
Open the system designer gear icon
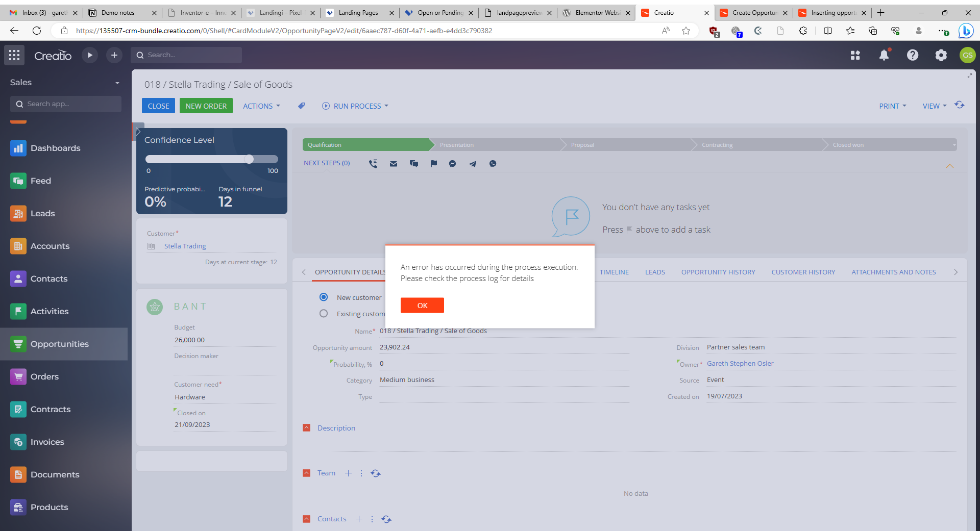click(941, 55)
